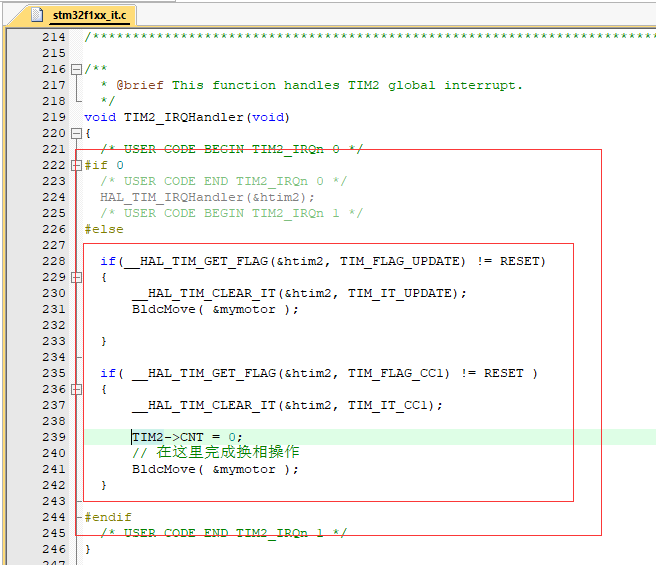Click 'RESET' on line 228

click(x=520, y=262)
